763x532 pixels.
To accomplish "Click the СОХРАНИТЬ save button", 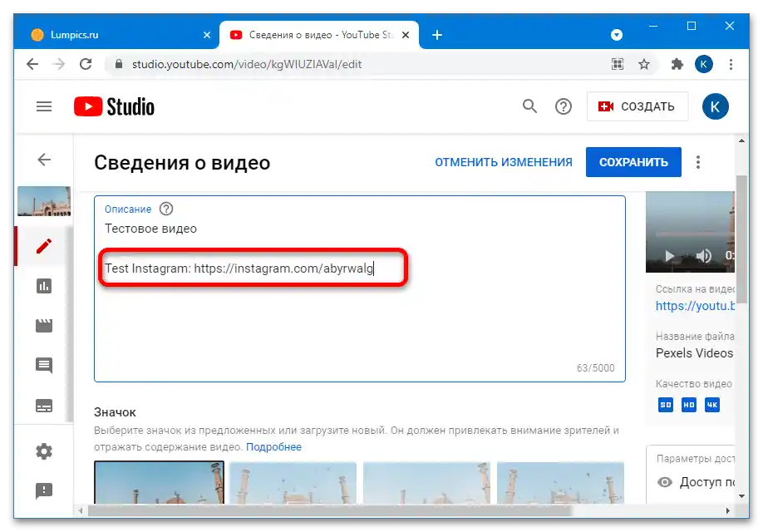I will tap(633, 162).
